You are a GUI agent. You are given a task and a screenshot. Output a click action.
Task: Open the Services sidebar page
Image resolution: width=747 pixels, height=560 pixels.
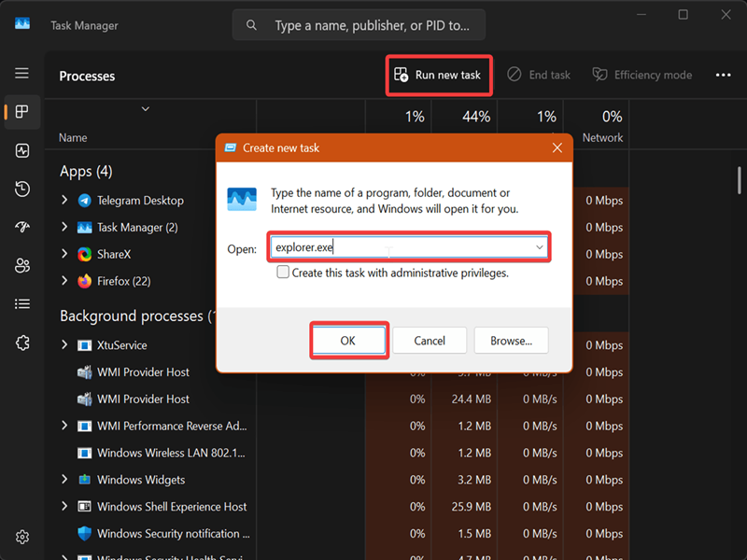tap(21, 343)
